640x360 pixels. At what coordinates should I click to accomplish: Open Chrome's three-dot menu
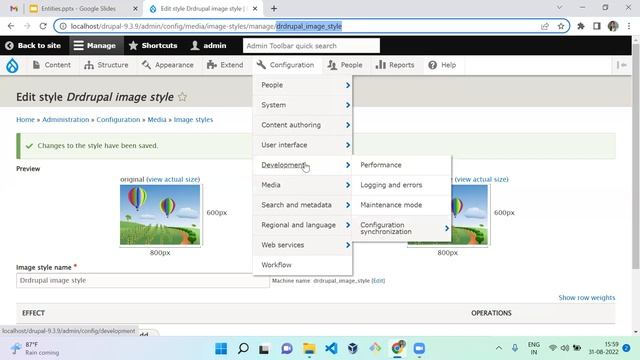click(x=629, y=26)
